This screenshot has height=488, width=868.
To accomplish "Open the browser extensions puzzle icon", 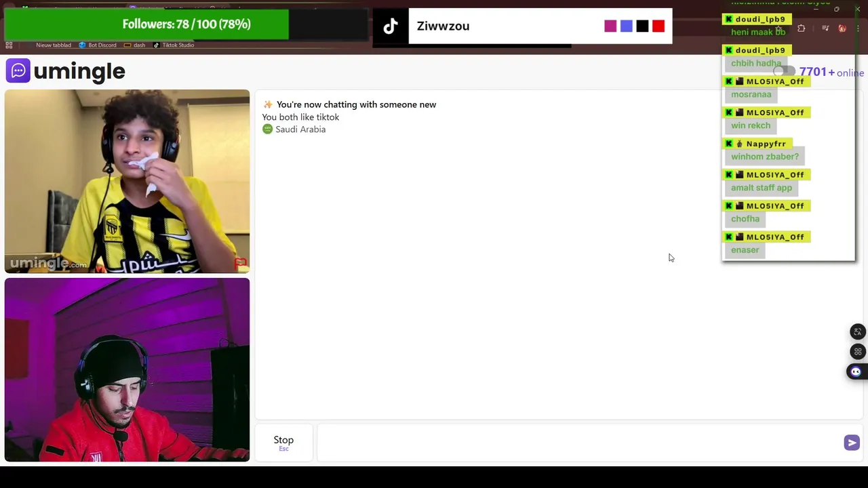I will pyautogui.click(x=802, y=28).
